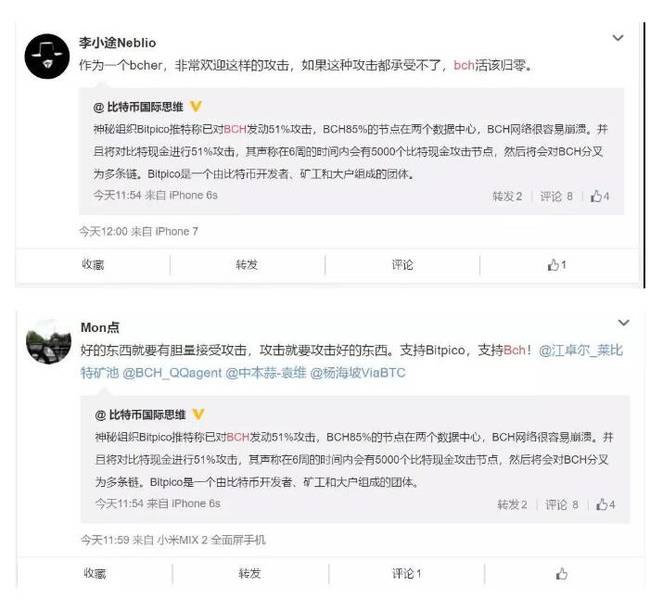Screen dimensions: 650x599
Task: Open 李小途Neblio's black hat avatar
Action: [x=47, y=56]
